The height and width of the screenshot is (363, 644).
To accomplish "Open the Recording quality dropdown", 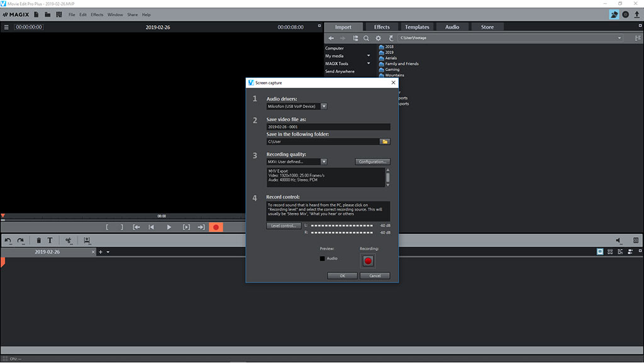I will click(324, 162).
